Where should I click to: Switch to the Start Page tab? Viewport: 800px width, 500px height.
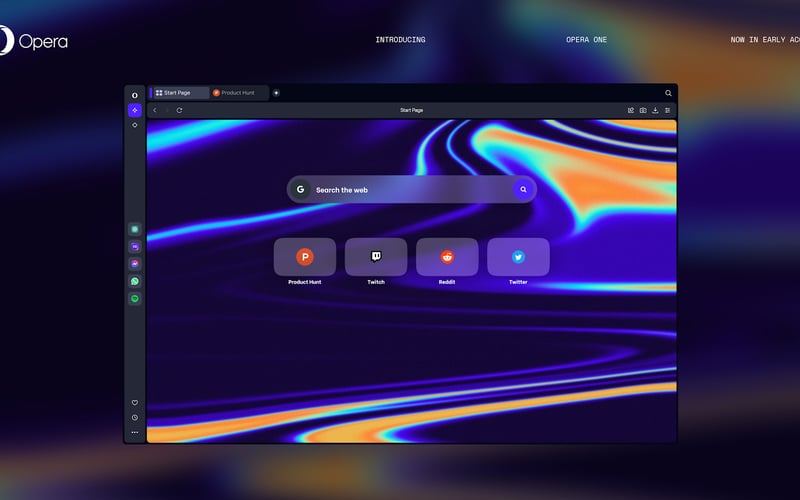pos(179,93)
